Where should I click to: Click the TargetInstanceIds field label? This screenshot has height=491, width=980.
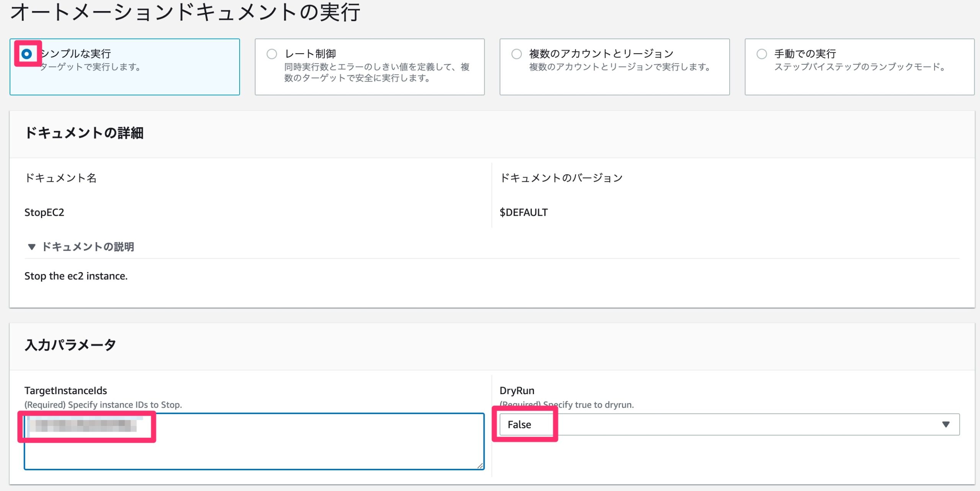(x=65, y=391)
